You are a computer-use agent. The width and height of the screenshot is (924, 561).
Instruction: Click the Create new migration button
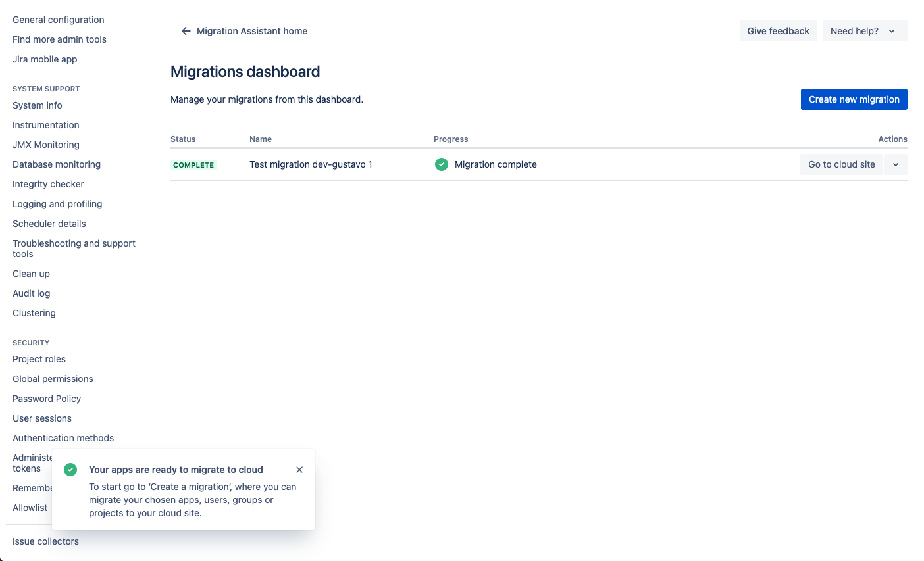[854, 99]
